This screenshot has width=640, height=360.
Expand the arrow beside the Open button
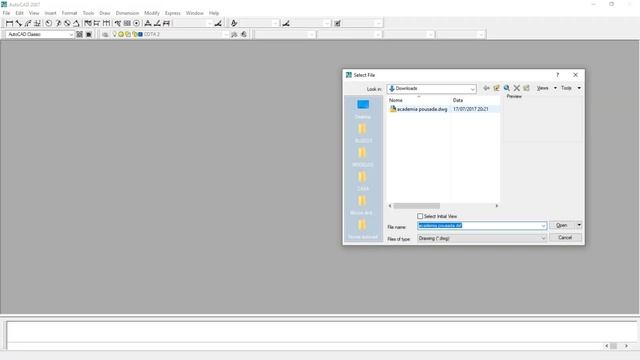click(x=579, y=225)
